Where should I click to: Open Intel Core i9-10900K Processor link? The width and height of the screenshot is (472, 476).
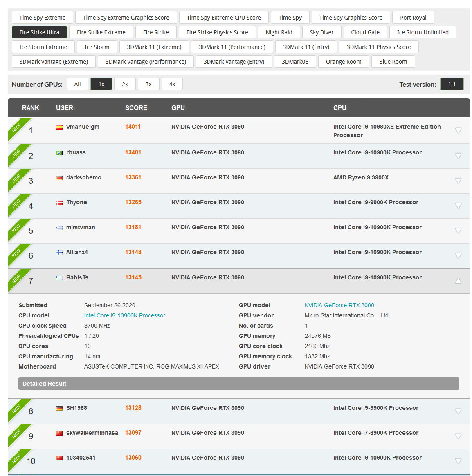tap(125, 315)
